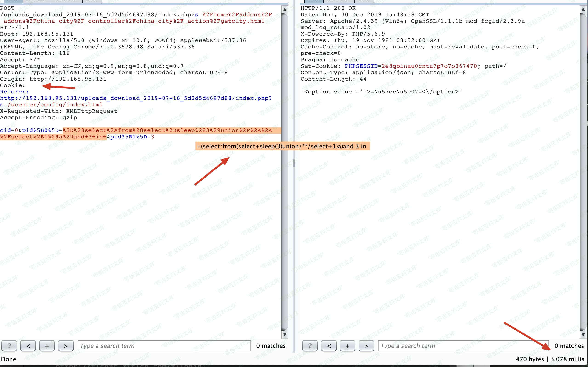Open response pane help question-mark button

pyautogui.click(x=310, y=346)
